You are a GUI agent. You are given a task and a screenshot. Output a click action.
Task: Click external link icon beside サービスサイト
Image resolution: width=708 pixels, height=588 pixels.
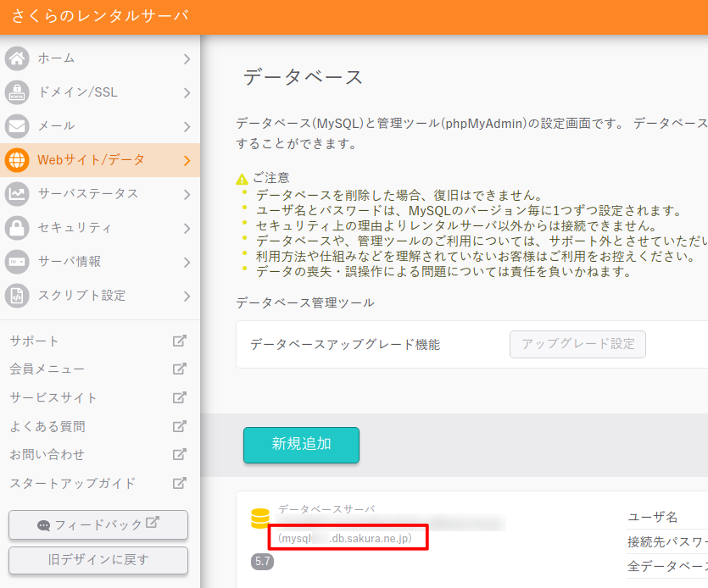[x=180, y=397]
